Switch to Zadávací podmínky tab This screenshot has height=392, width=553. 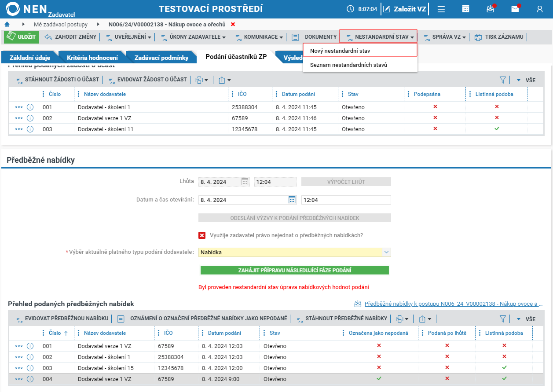(161, 58)
